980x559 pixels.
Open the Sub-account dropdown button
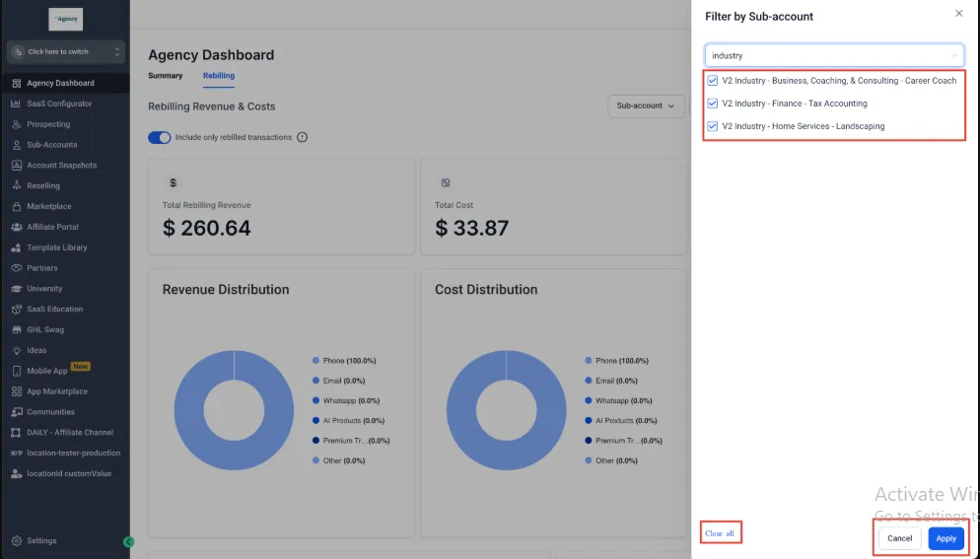646,105
